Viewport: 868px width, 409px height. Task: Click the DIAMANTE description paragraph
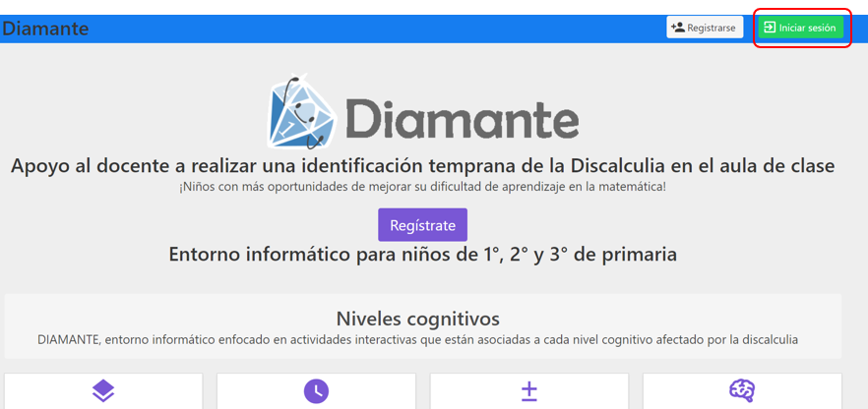click(417, 339)
